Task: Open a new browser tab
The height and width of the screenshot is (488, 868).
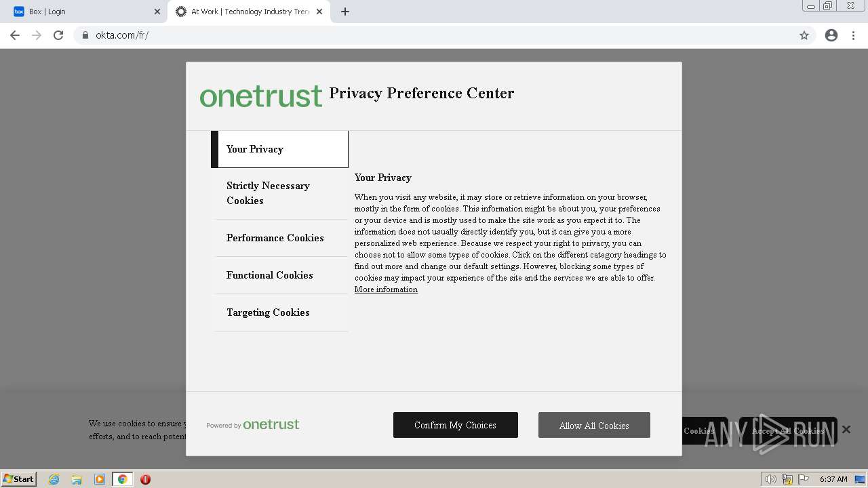Action: pyautogui.click(x=345, y=12)
